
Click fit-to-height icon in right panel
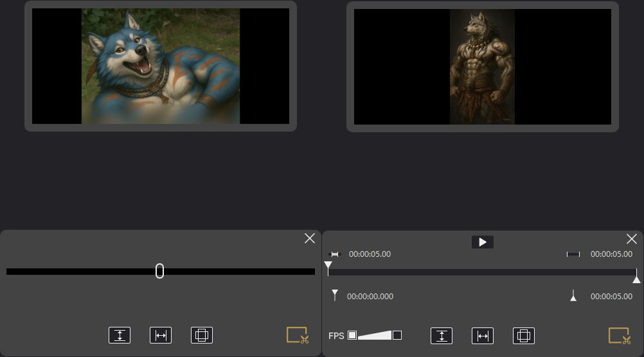pos(442,336)
